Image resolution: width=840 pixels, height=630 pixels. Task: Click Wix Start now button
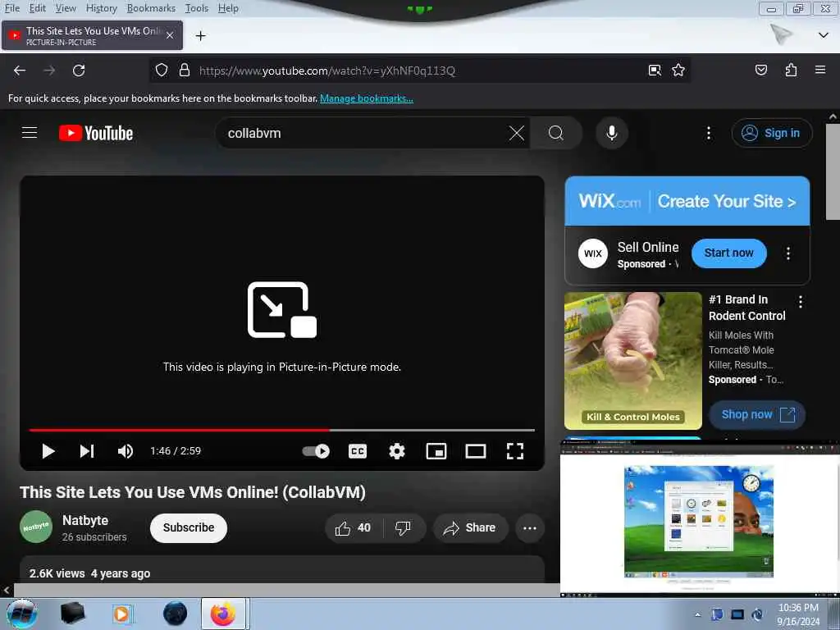pos(728,253)
